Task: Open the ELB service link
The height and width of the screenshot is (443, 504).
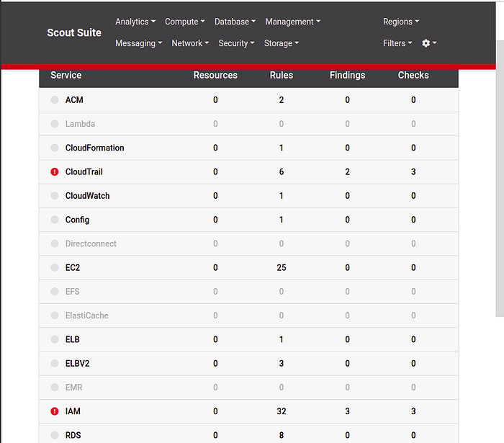Action: (72, 339)
